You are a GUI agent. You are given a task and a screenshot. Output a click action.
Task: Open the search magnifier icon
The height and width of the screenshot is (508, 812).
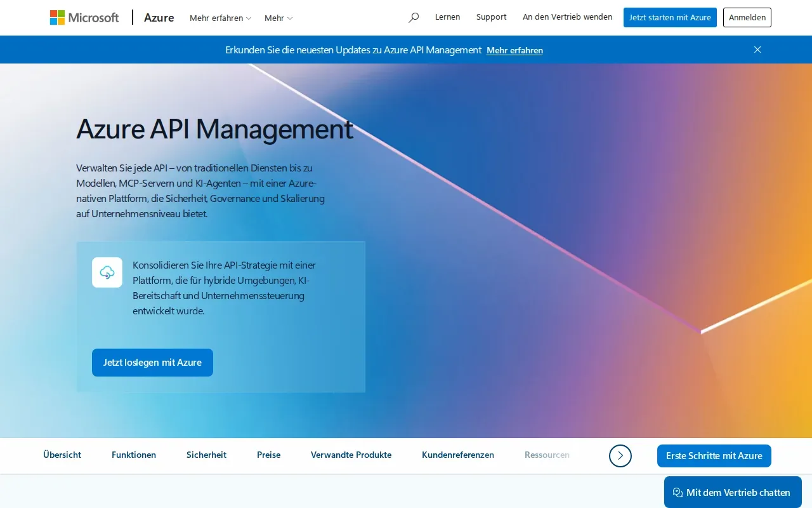(x=414, y=18)
